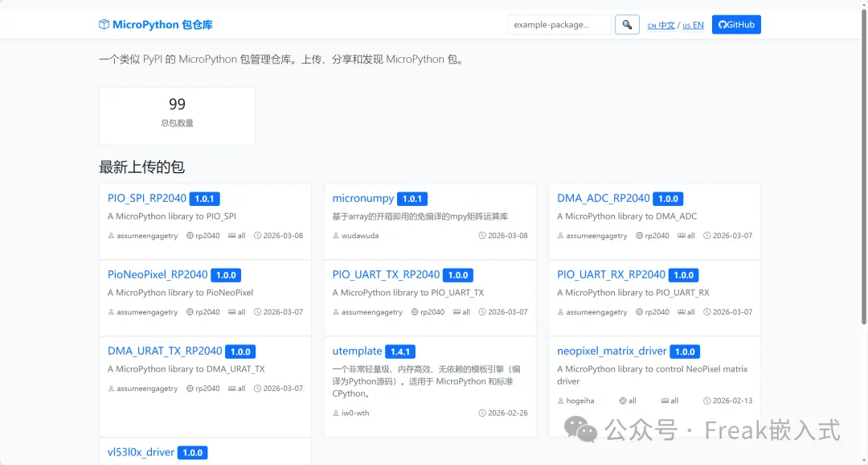Focus the example-package search field
Image resolution: width=868 pixels, height=465 pixels.
click(559, 24)
